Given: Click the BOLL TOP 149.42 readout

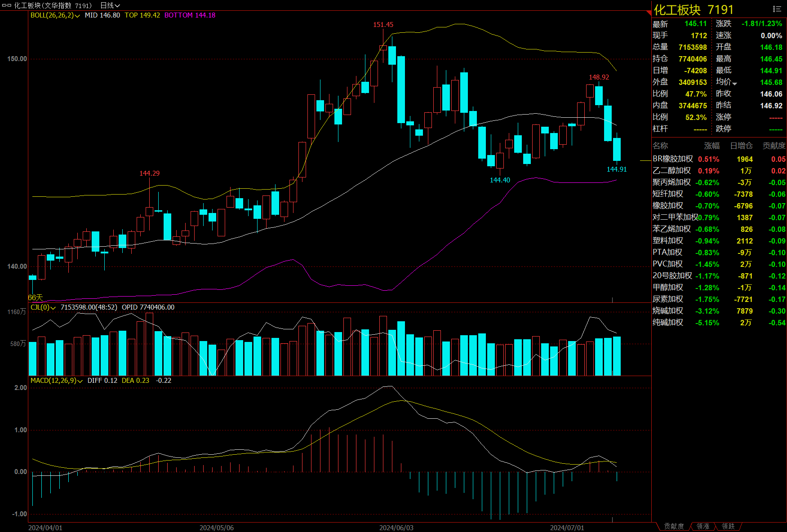Looking at the screenshot, I should pyautogui.click(x=142, y=15).
